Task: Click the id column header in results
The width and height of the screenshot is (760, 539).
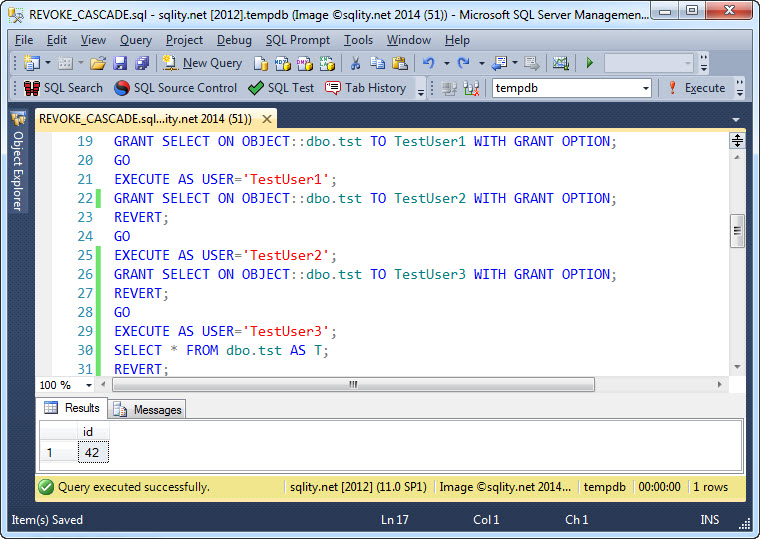Action: [93, 431]
